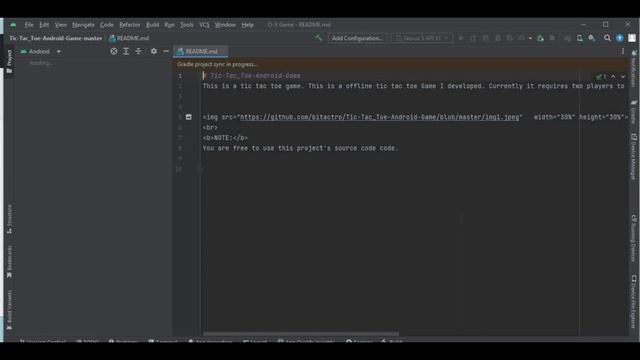Close the README.md editor tab

tap(222, 51)
